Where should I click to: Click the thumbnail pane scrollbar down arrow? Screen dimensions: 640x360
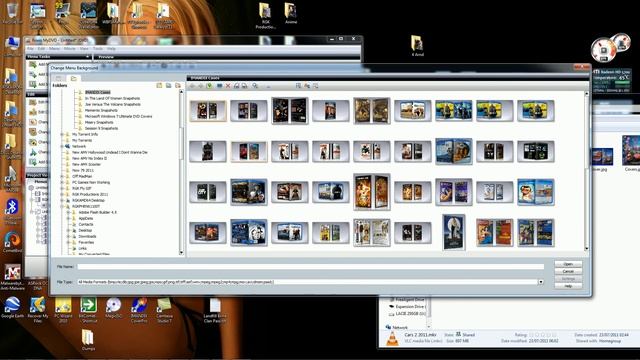[587, 248]
